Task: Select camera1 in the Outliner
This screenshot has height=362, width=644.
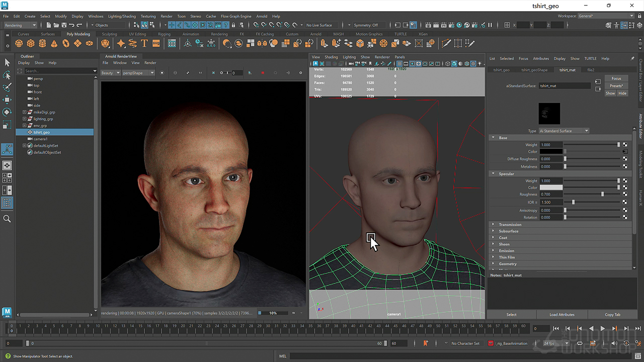Action: coord(40,139)
